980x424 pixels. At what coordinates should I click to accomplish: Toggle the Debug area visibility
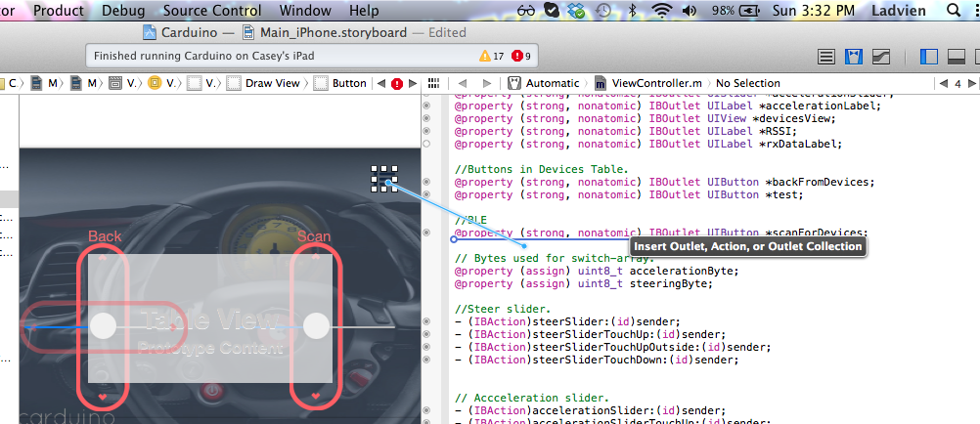pyautogui.click(x=952, y=57)
